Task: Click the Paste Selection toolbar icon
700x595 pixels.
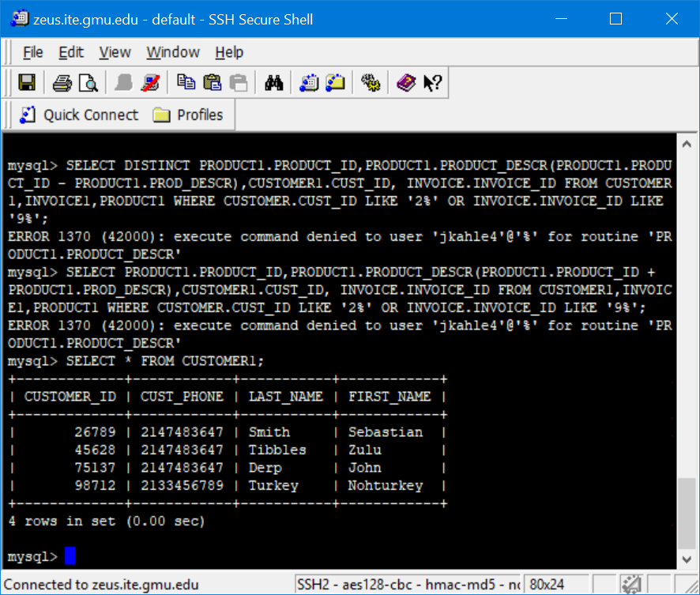Action: [x=239, y=83]
